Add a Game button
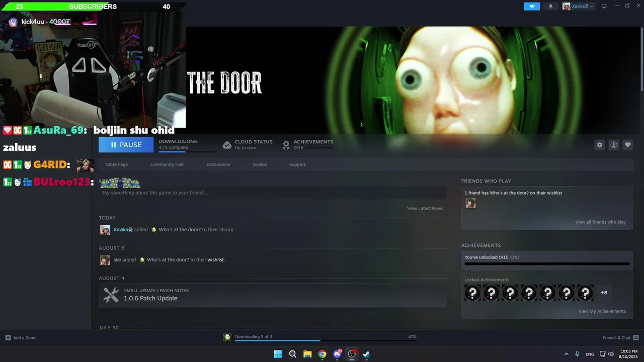This screenshot has width=644, height=362. (21, 338)
